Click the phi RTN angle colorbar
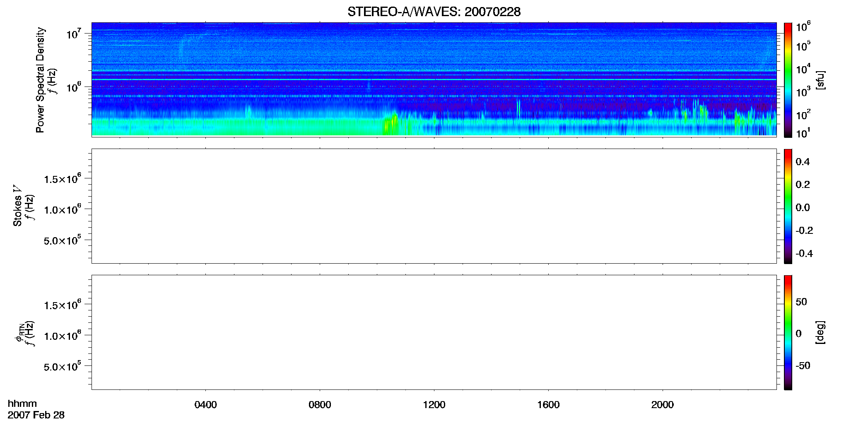Image resolution: width=868 pixels, height=447 pixels. pyautogui.click(x=788, y=332)
